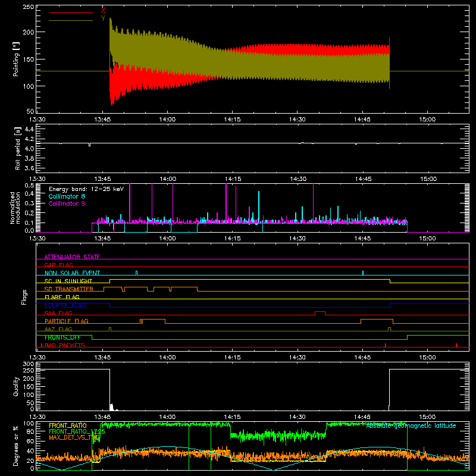Image resolution: width=476 pixels, height=476 pixels.
Task: Click the red X legend line sample
Action: click(71, 12)
